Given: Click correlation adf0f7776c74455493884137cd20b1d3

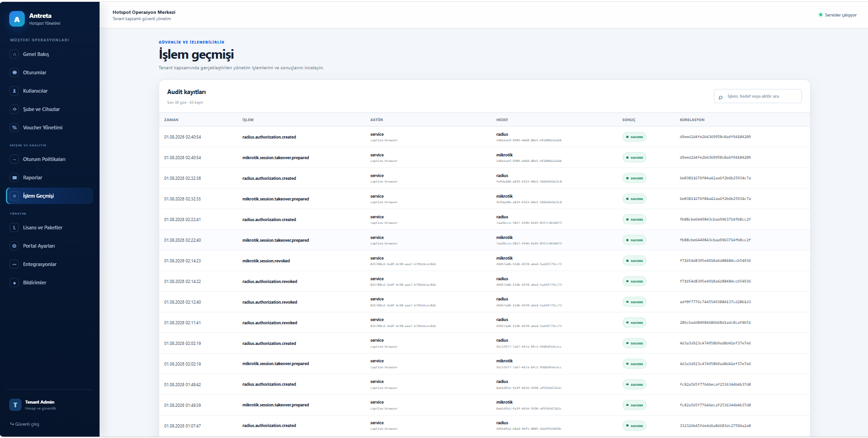Looking at the screenshot, I should click(715, 302).
